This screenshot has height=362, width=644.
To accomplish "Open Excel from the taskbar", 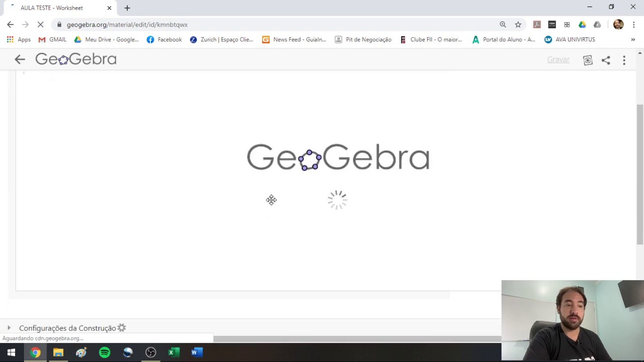I will pyautogui.click(x=174, y=352).
